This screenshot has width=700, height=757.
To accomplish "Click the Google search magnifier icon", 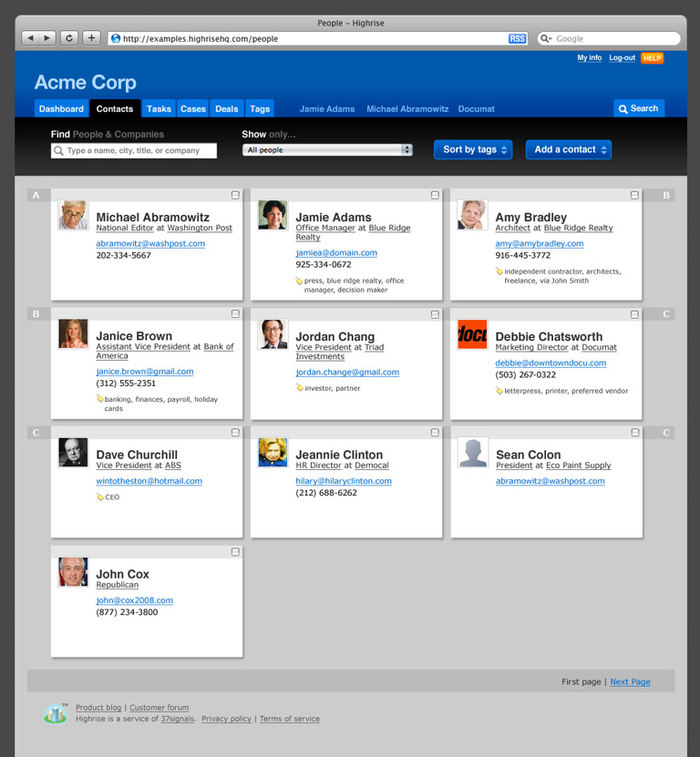I will click(x=545, y=38).
